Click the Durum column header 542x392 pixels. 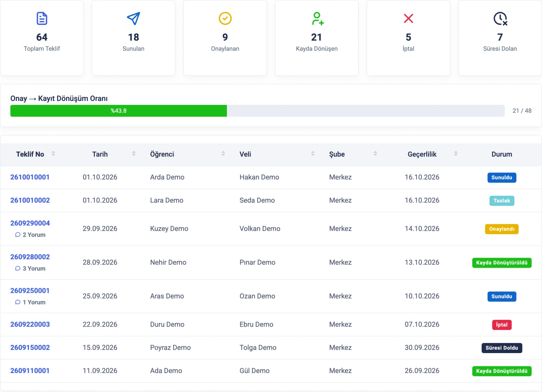point(502,154)
